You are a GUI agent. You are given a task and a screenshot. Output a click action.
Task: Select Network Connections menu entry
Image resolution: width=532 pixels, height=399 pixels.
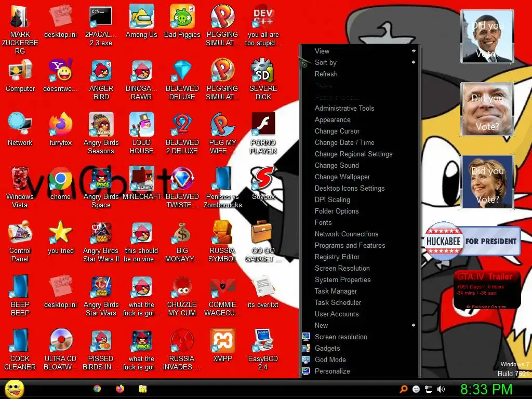coord(361,234)
